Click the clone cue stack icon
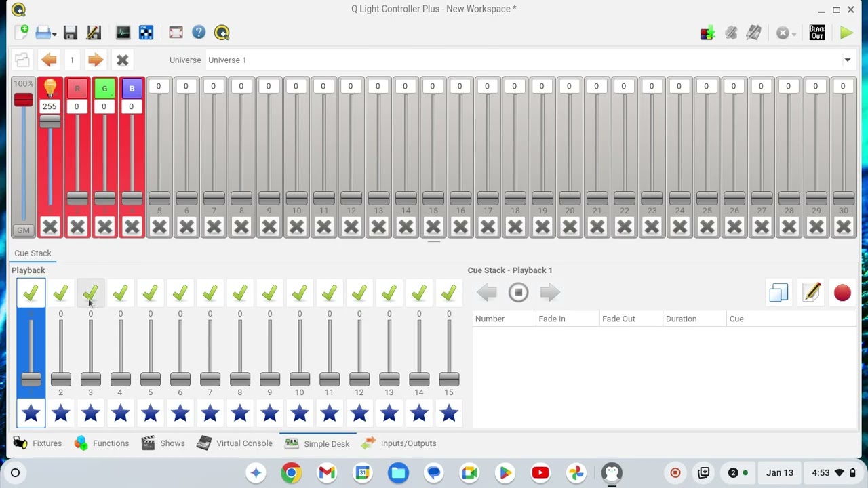The width and height of the screenshot is (868, 488). click(778, 293)
